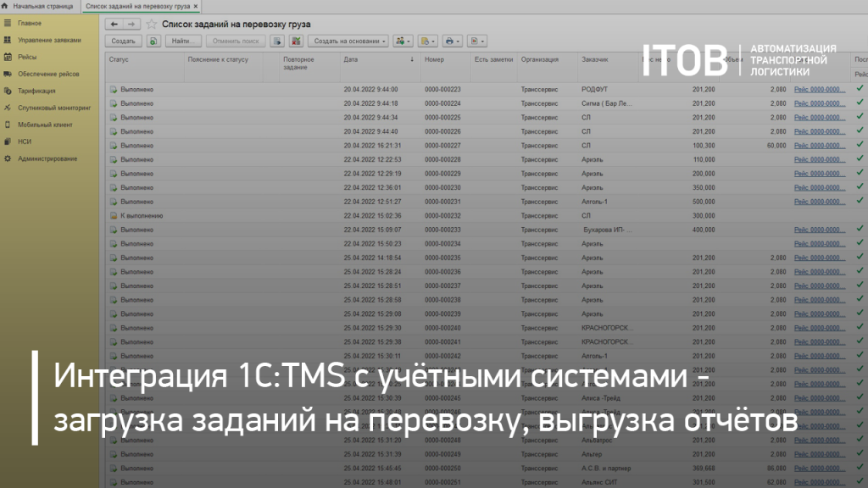868x488 pixels.
Task: Click the red cross and green check icon
Action: (x=296, y=41)
